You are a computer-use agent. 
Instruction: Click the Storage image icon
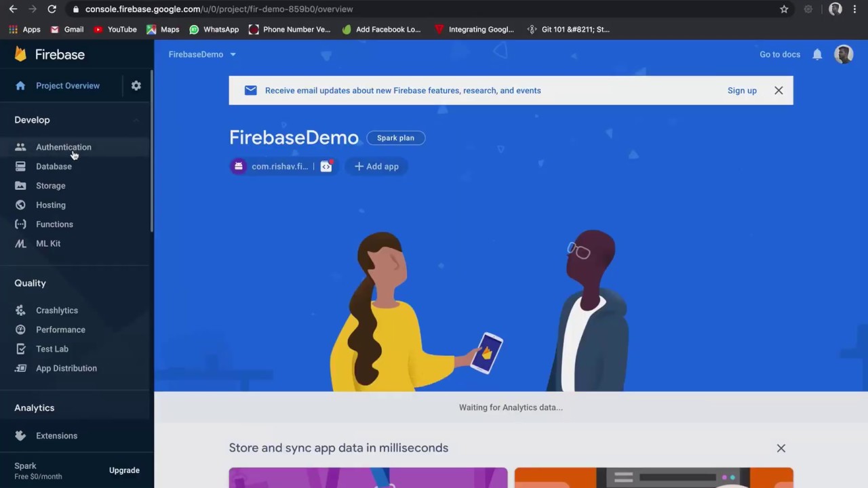pyautogui.click(x=20, y=186)
